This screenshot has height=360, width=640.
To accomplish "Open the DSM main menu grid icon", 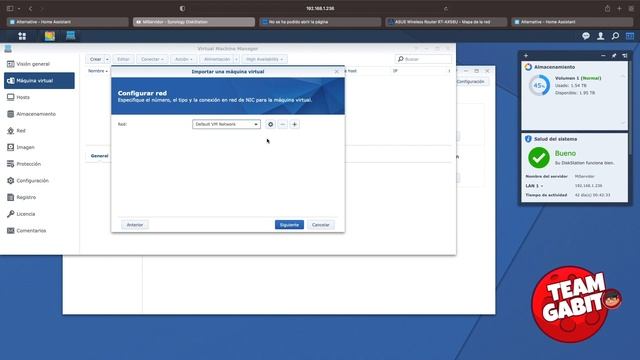I will coord(22,36).
